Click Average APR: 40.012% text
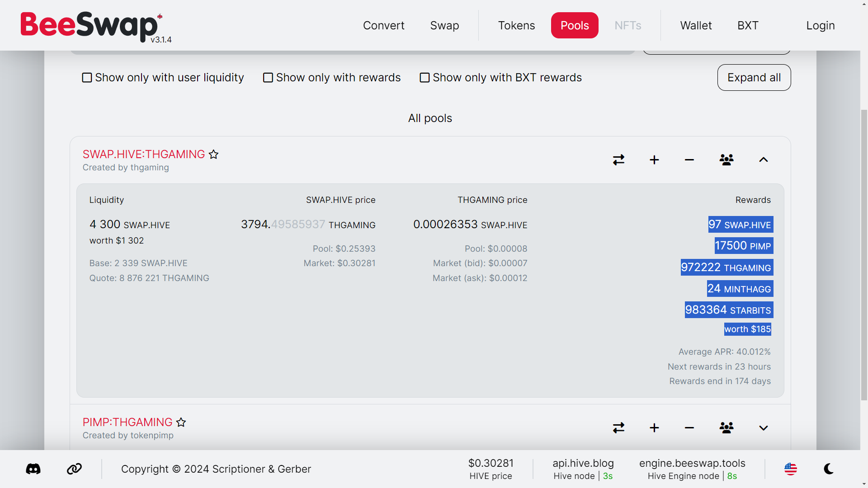 click(x=725, y=352)
